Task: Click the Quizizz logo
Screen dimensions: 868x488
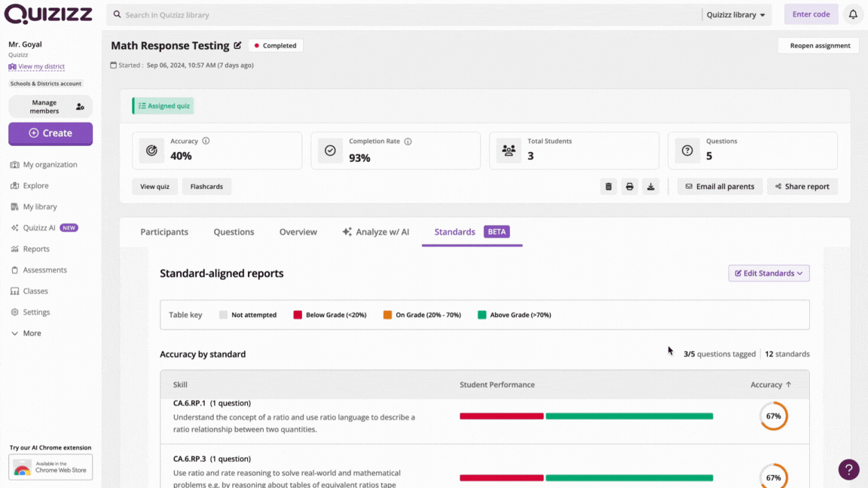Action: pyautogui.click(x=48, y=14)
